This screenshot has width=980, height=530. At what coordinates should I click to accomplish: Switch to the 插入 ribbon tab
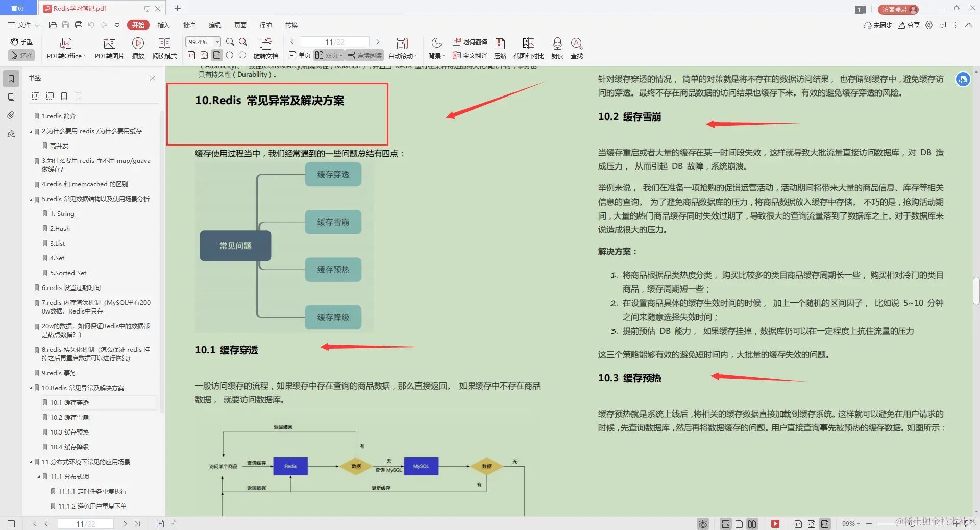163,25
